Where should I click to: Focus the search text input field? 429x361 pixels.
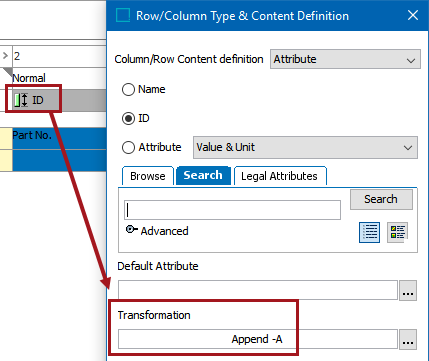tap(232, 210)
